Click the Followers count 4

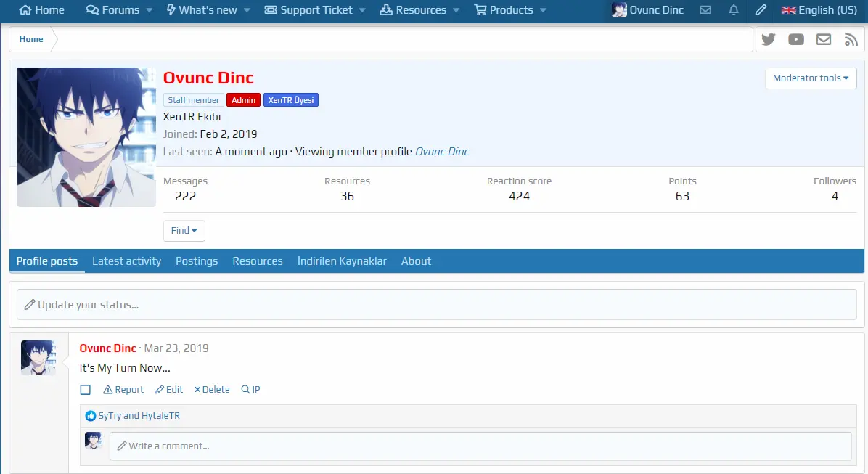point(835,197)
